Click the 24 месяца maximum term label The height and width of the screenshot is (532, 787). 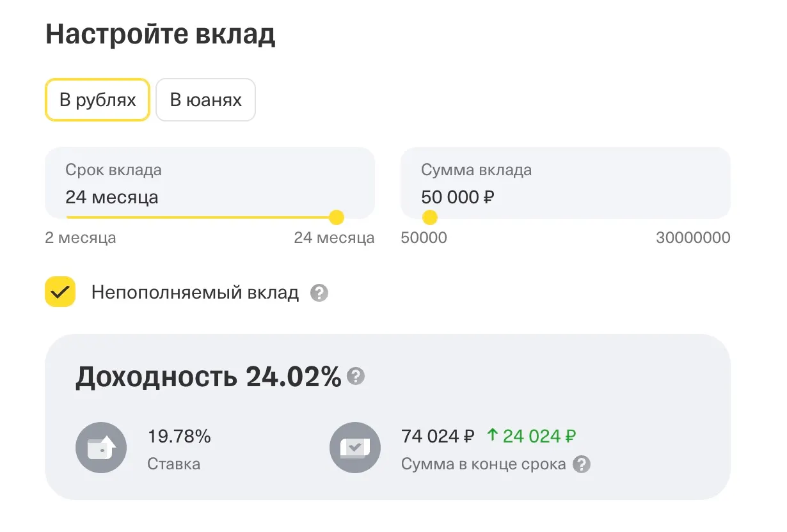(x=334, y=239)
